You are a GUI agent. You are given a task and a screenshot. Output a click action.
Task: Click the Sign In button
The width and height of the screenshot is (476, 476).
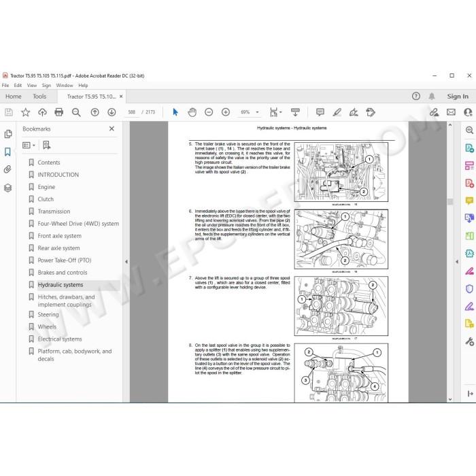click(x=458, y=97)
